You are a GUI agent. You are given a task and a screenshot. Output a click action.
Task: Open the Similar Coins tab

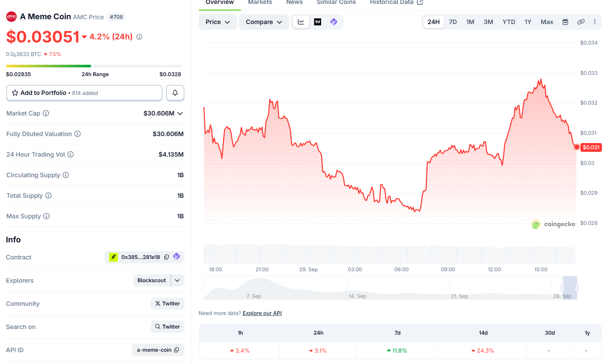coord(336,3)
